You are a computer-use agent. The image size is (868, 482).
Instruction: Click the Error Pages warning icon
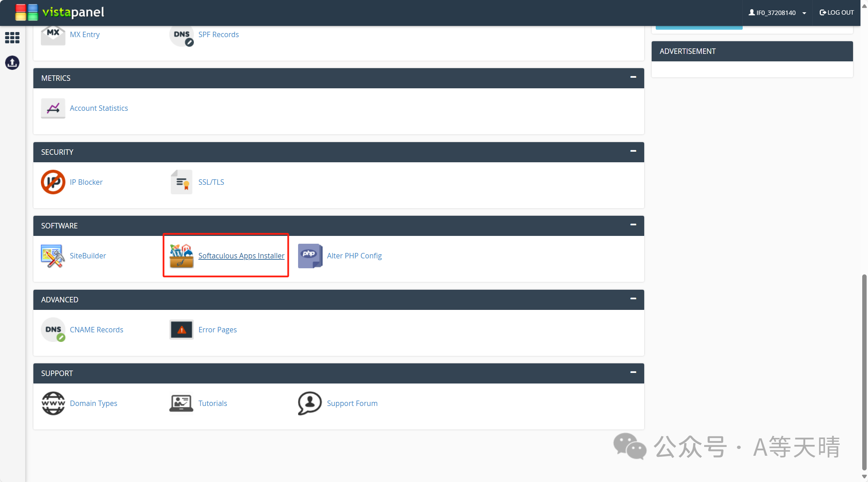click(x=181, y=330)
